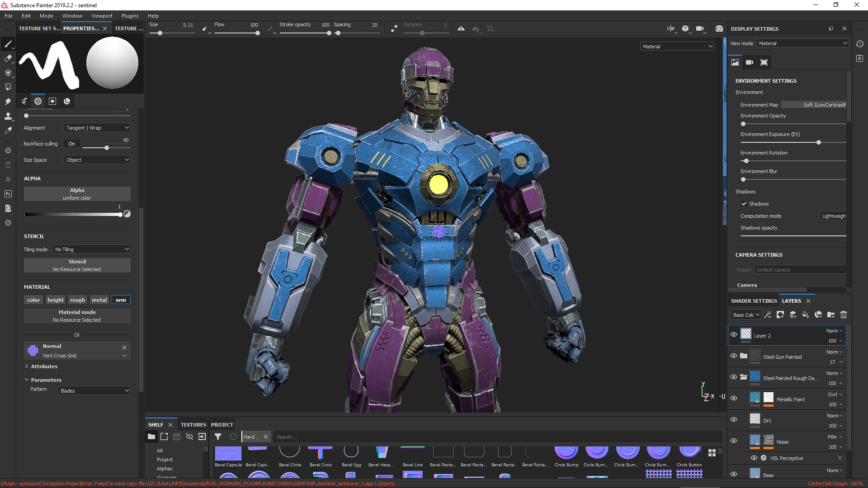Open the camera screenshot tool
Viewport: 868px width, 488px height.
pyautogui.click(x=719, y=28)
